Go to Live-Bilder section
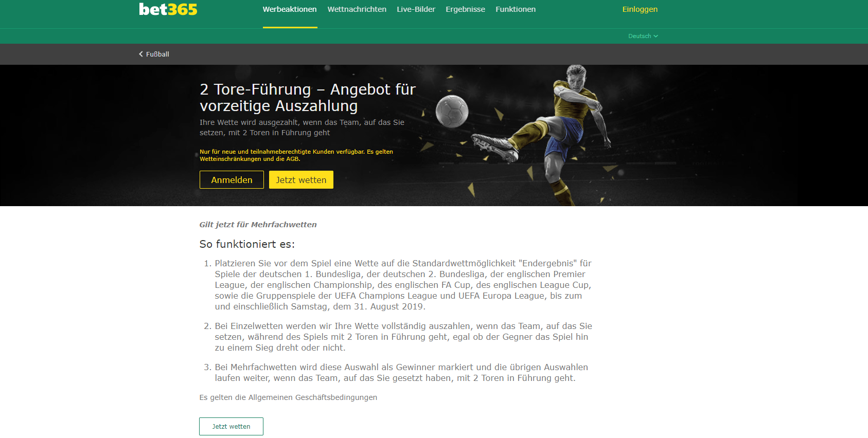 [416, 9]
